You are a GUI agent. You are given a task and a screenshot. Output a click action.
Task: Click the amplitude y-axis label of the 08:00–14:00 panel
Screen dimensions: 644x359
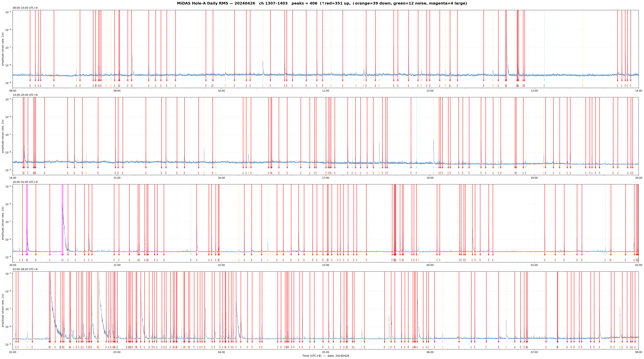tap(3, 49)
